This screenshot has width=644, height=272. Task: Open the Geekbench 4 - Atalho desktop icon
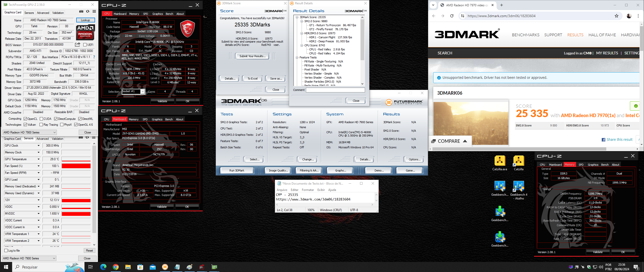tap(518, 190)
